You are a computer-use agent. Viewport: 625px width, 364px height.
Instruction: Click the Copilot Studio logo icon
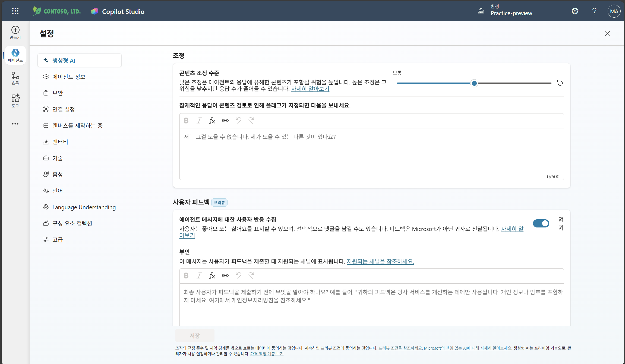(x=94, y=11)
